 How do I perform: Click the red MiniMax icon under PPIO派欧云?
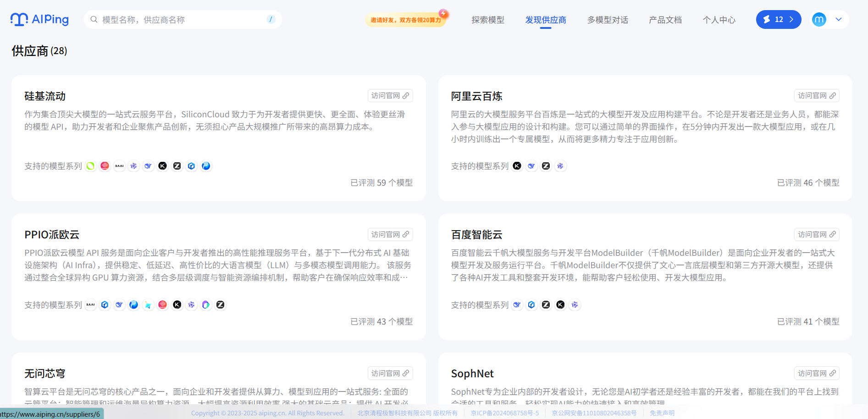tap(163, 305)
